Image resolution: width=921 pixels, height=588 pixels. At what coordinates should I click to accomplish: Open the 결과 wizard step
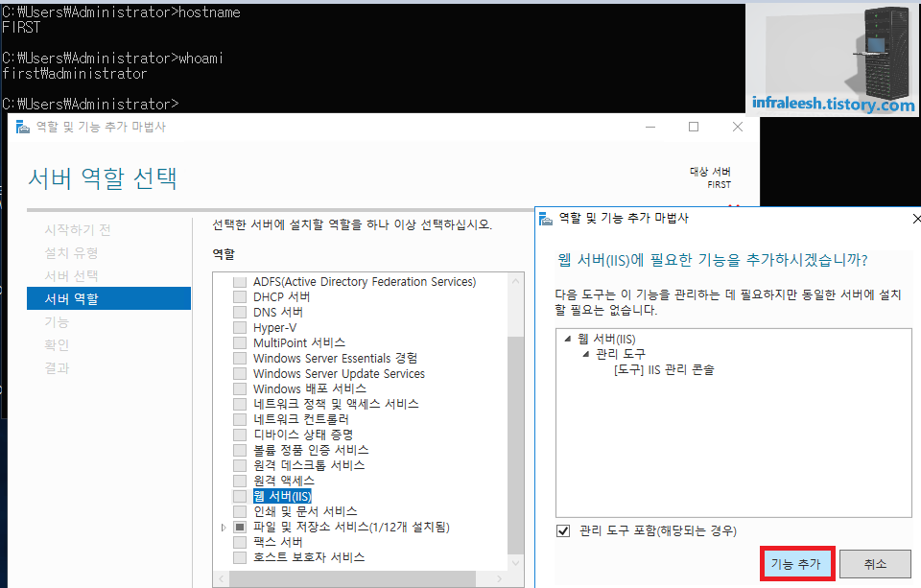tap(57, 367)
